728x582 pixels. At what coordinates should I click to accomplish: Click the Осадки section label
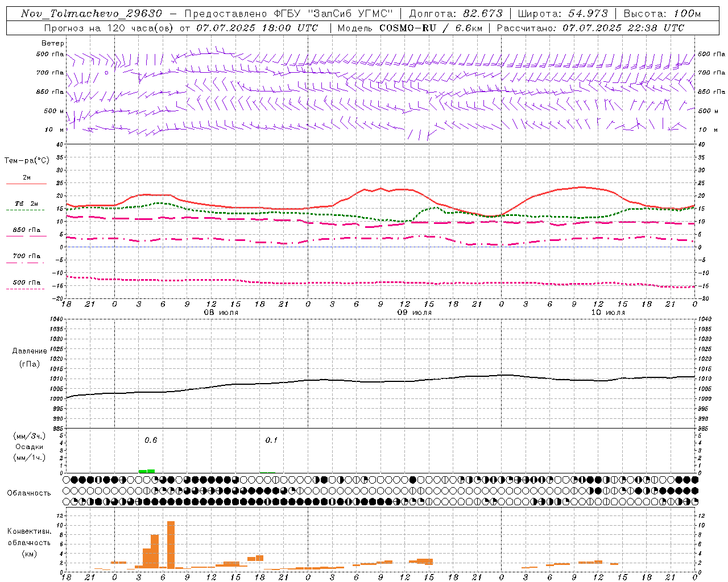30,447
